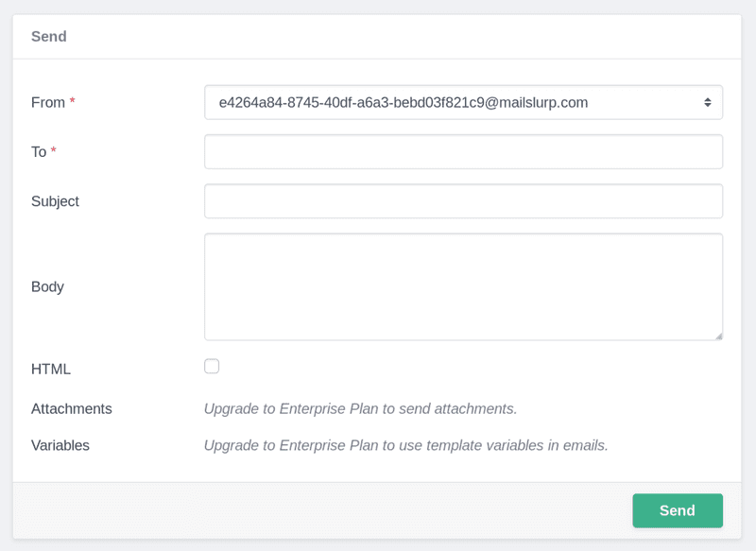Click inside the To recipient field
This screenshot has width=756, height=551.
pyautogui.click(x=463, y=151)
